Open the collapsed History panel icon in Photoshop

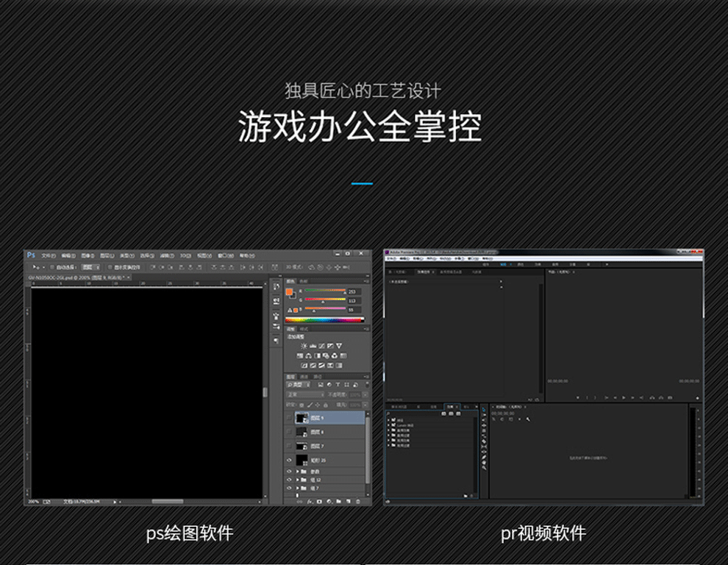(276, 286)
